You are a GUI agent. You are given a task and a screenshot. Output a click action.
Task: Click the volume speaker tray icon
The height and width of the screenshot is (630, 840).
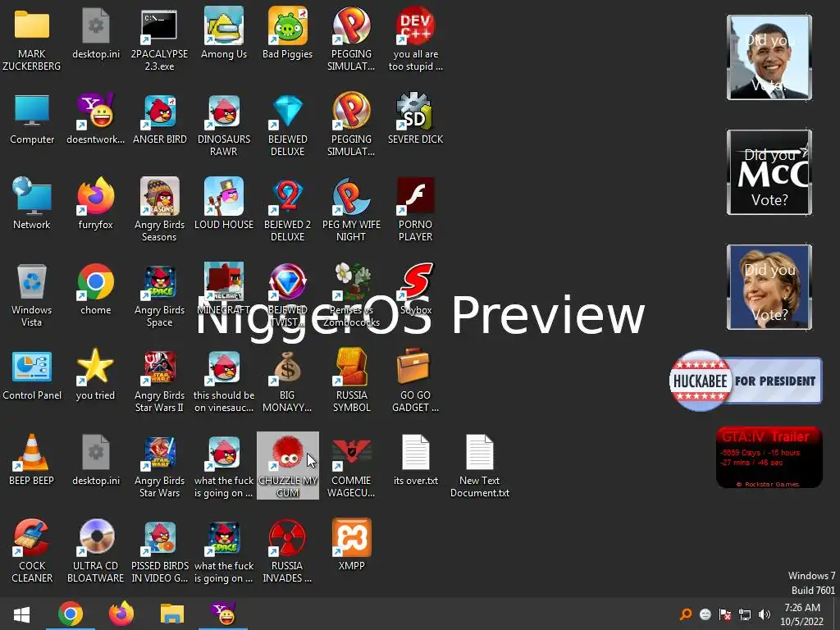(x=765, y=614)
